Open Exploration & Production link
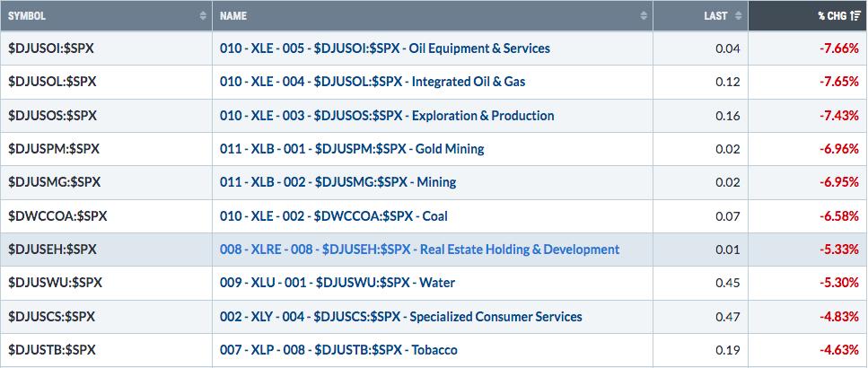 click(x=387, y=116)
